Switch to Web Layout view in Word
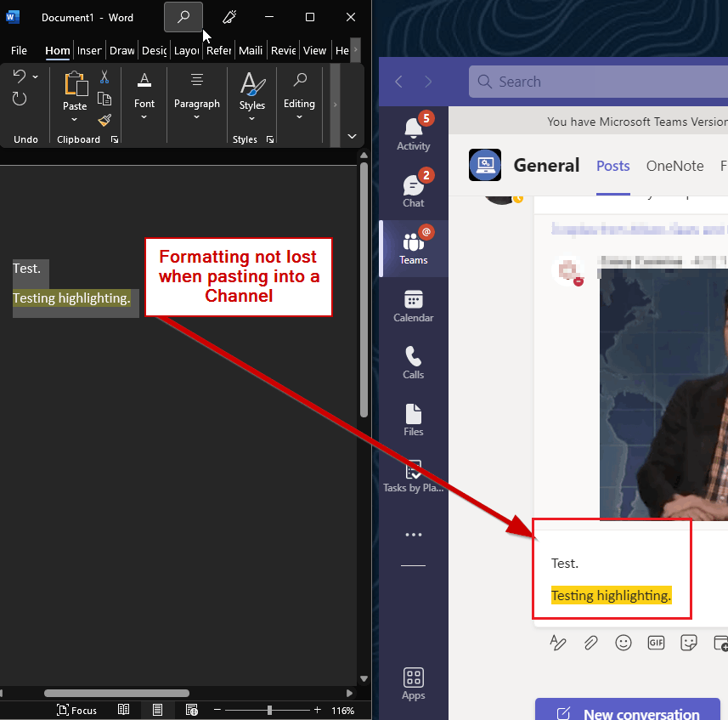 point(191,710)
